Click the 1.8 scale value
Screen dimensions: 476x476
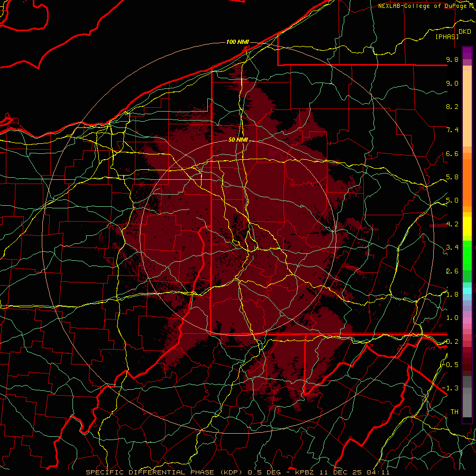(x=452, y=295)
